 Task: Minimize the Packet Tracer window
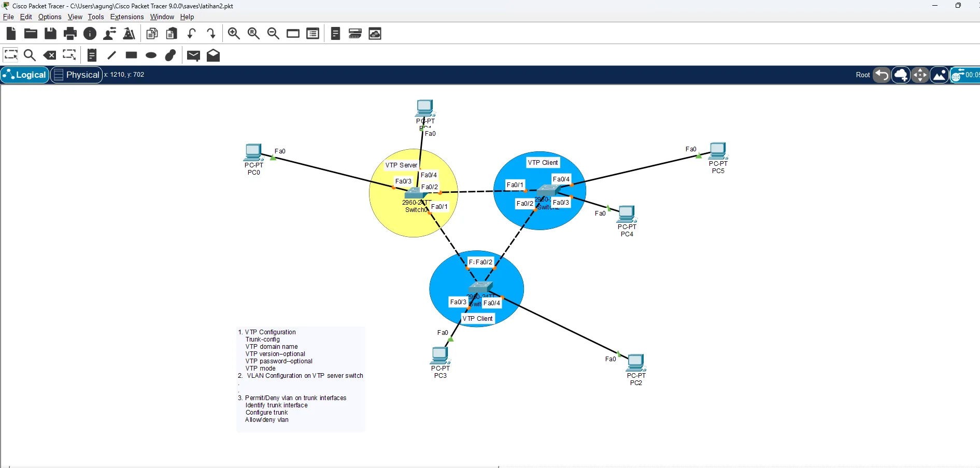coord(935,6)
